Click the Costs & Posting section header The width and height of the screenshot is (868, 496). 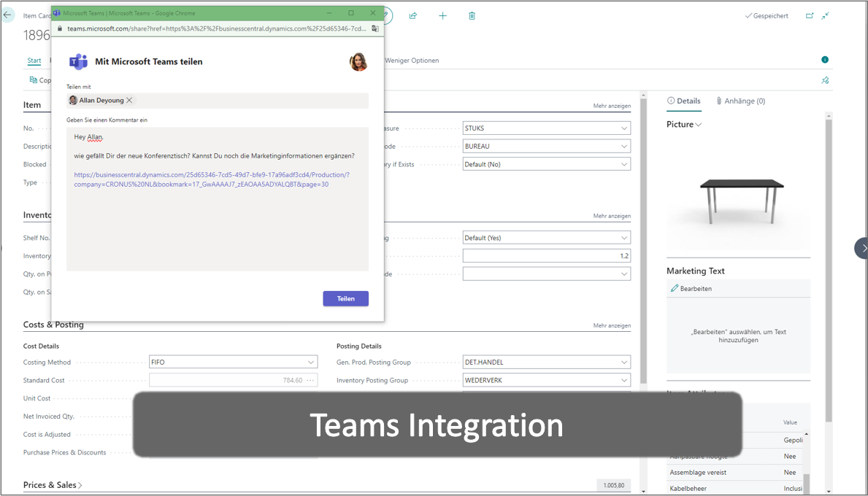coord(53,325)
